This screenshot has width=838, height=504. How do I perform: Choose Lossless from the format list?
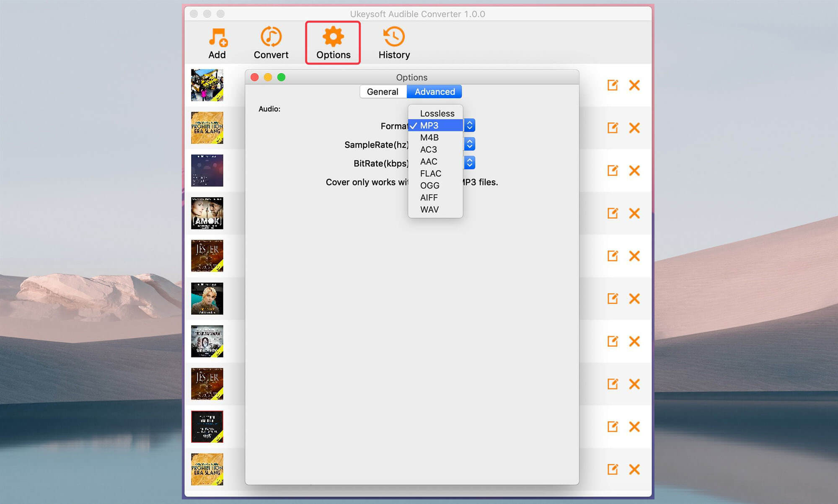point(437,114)
